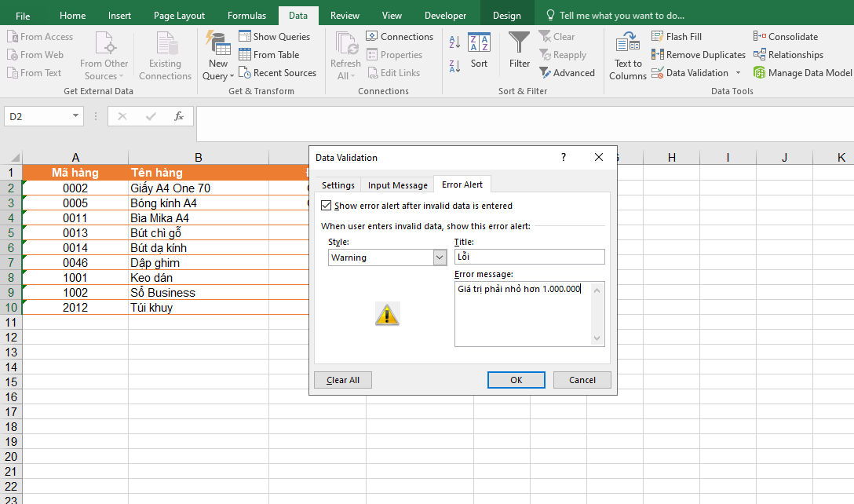The width and height of the screenshot is (854, 504).
Task: Expand the Data Validation ribbon dropdown arrow
Action: pos(738,73)
